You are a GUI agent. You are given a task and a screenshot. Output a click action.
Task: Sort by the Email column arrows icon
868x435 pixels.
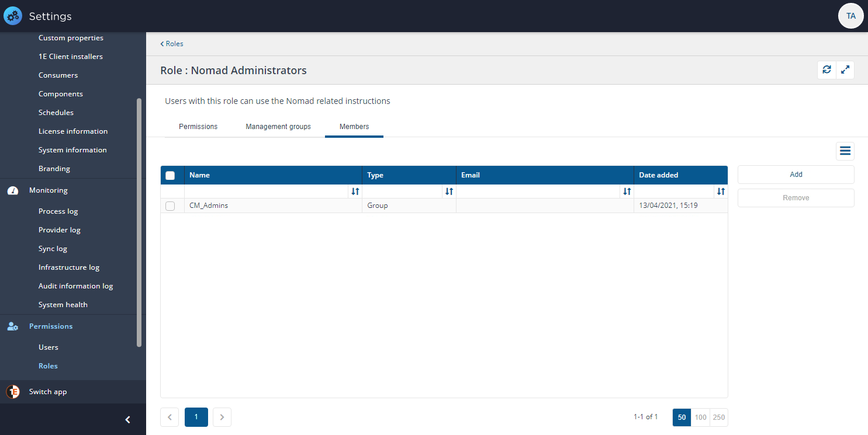pyautogui.click(x=627, y=192)
